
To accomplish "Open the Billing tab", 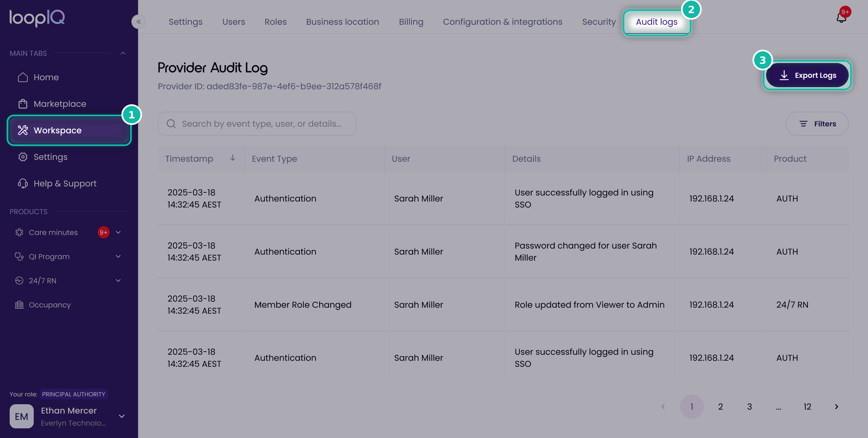I will pos(411,22).
